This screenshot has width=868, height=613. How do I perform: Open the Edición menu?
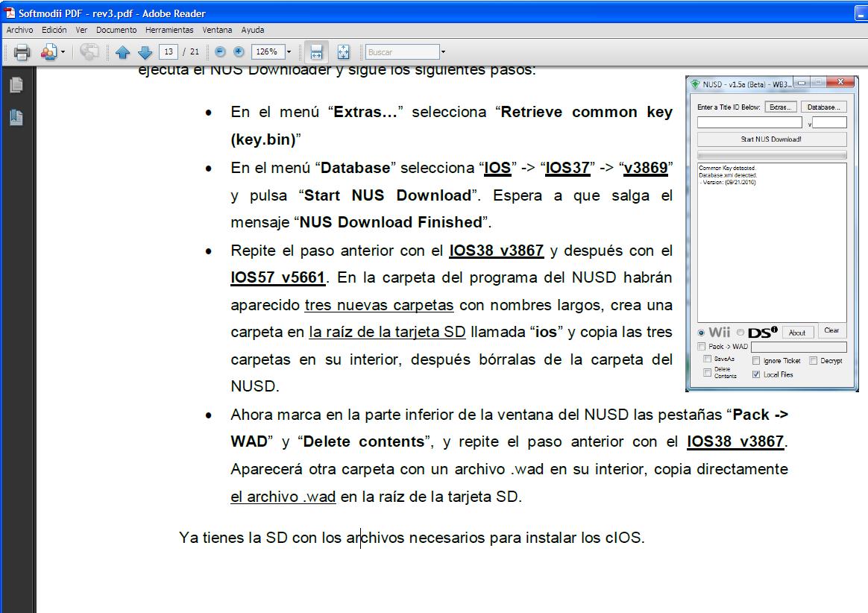54,30
